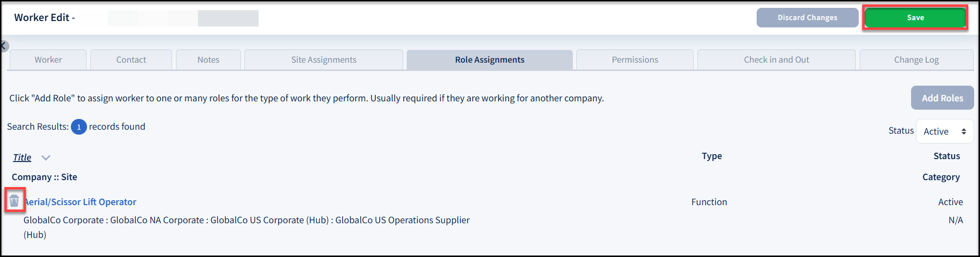Delete the Aerial/Scissor Lift Operator role
Viewport: 980px width, 257px height.
[14, 200]
